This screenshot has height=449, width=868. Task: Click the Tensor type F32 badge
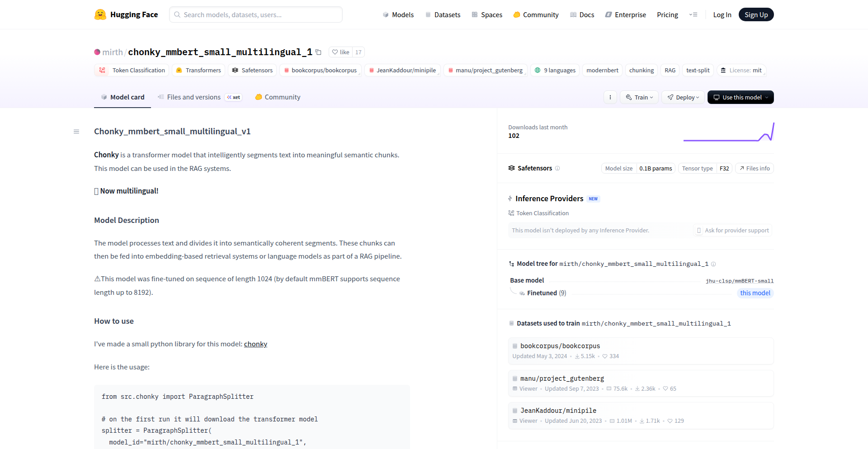705,168
